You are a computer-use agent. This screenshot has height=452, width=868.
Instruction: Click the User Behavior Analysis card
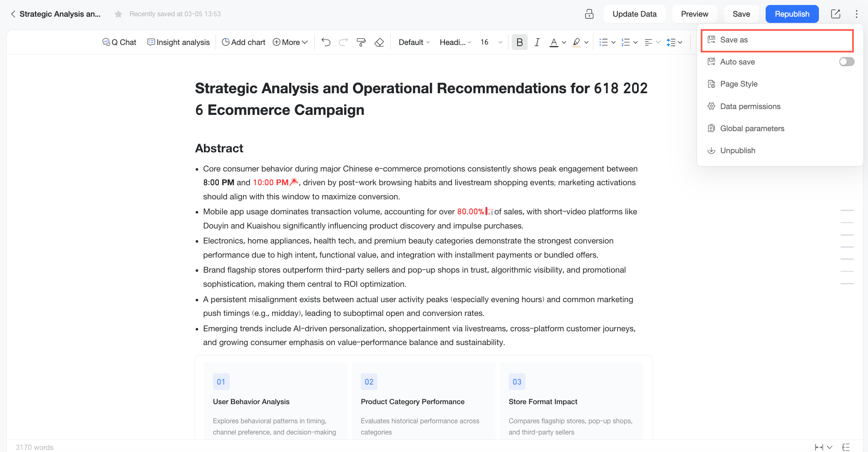275,401
